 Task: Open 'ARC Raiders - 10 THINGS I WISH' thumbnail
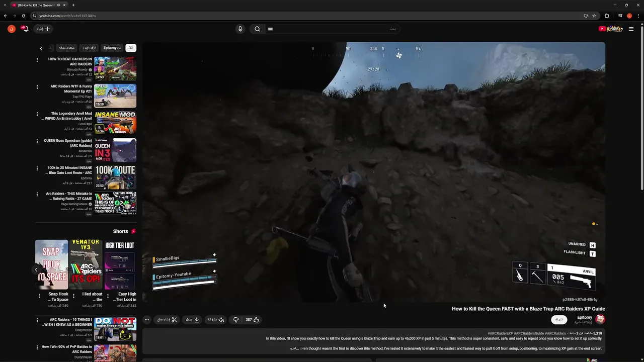tap(115, 329)
